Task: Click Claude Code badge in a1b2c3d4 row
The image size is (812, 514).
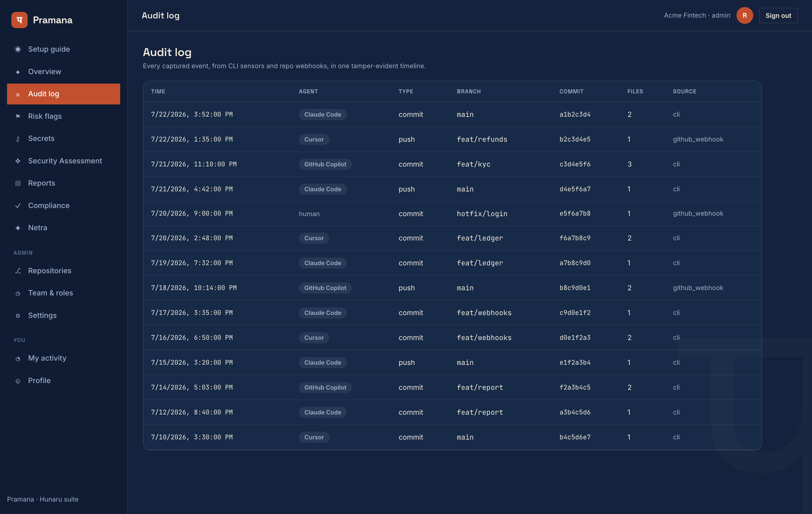Action: (x=322, y=115)
